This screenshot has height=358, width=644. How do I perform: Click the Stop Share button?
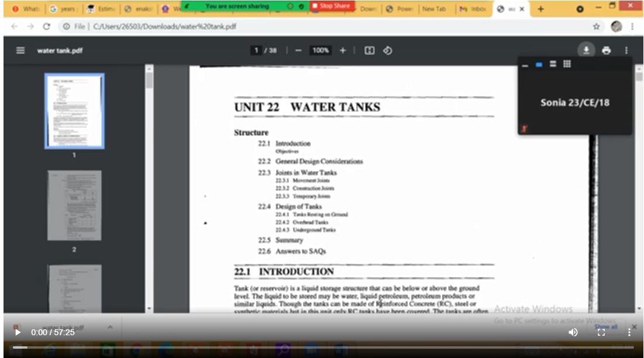[331, 6]
